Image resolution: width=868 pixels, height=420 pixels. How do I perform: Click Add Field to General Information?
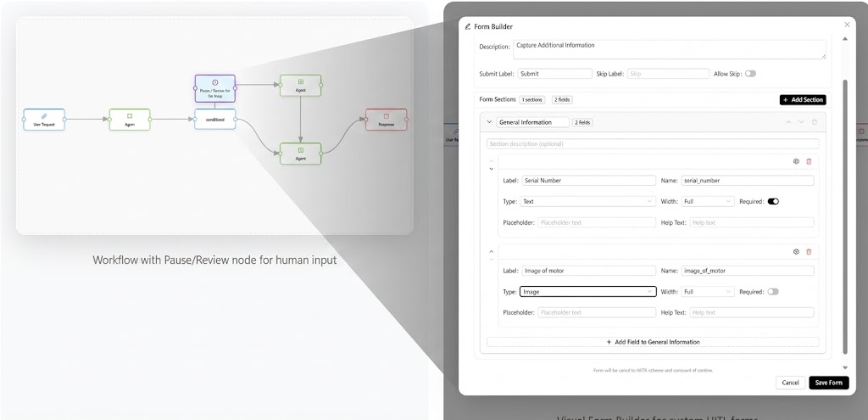click(x=653, y=342)
